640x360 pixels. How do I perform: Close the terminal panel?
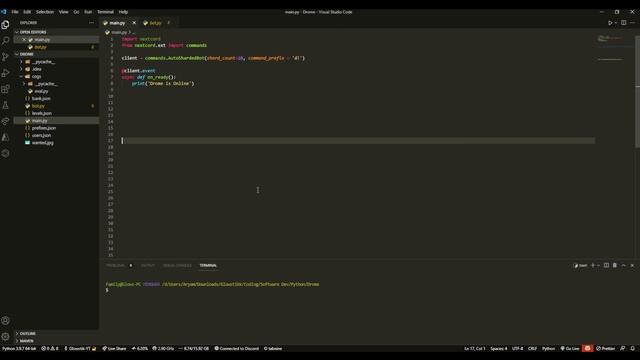(x=632, y=265)
